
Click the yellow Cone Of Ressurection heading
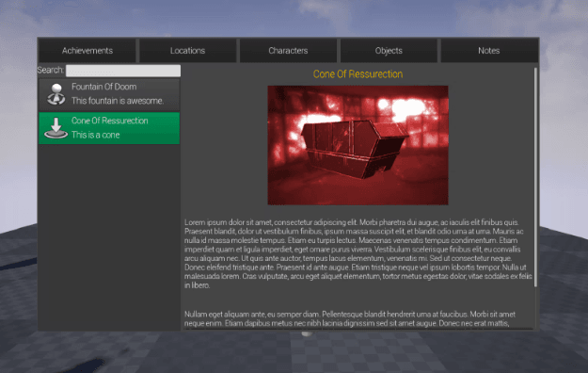point(358,74)
